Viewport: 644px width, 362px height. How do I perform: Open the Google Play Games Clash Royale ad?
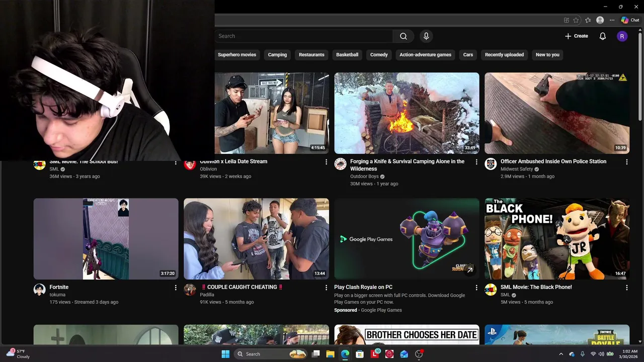(407, 239)
